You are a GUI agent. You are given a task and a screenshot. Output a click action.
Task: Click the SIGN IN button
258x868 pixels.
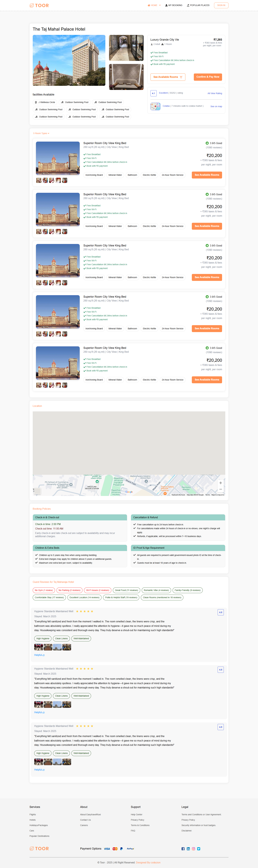point(221,5)
